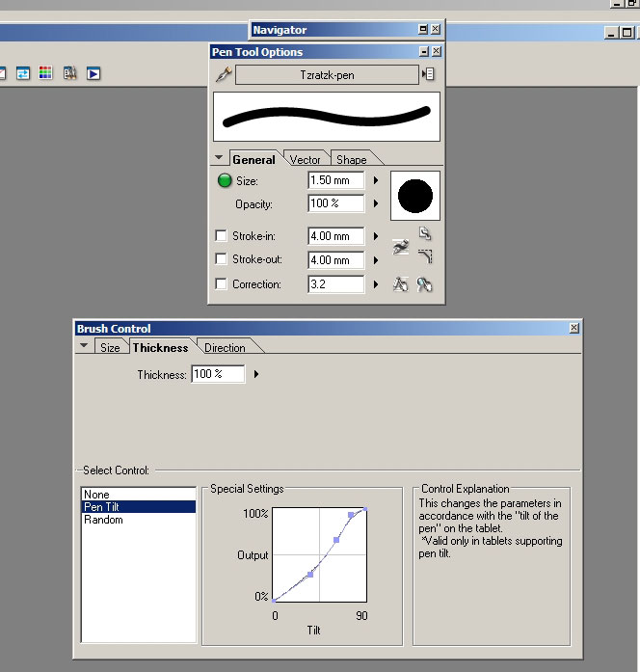Viewport: 640px width, 672px height.
Task: Open the RGB color grid palette icon
Action: click(x=45, y=73)
